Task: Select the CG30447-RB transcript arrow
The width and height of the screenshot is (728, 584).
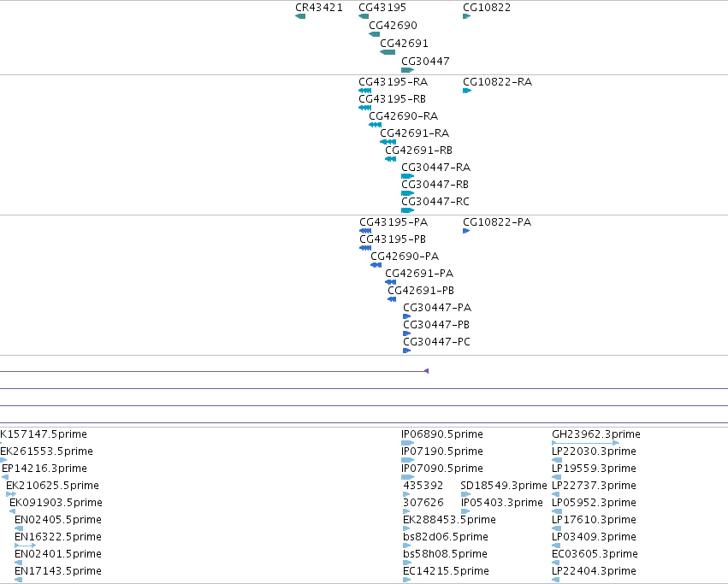Action: tap(408, 193)
